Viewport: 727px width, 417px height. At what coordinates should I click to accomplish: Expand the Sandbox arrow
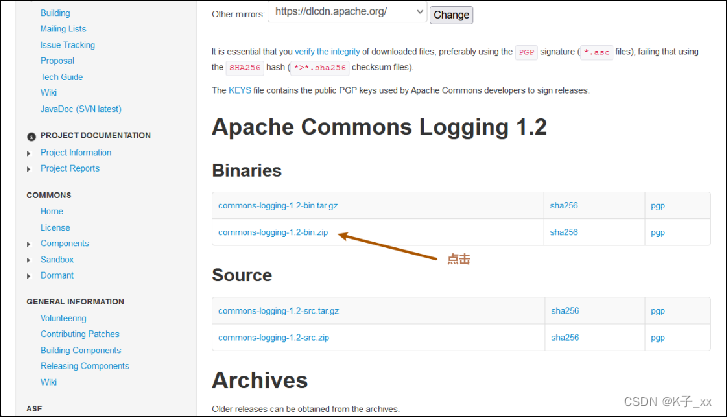click(29, 260)
